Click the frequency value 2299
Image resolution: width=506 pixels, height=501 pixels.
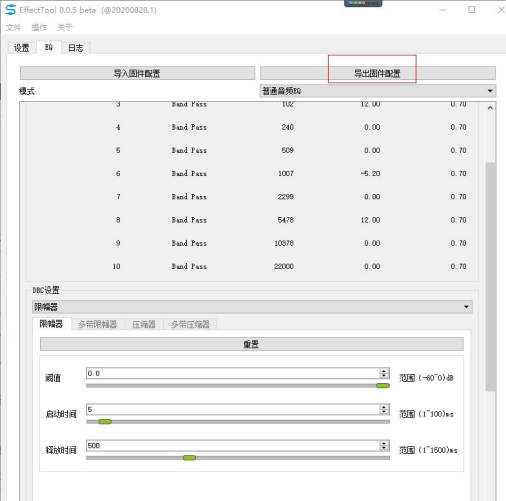pos(286,197)
